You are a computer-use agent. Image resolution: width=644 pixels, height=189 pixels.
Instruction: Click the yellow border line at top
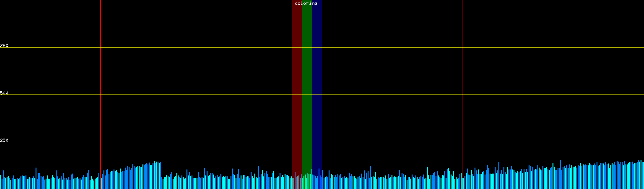point(220,0)
